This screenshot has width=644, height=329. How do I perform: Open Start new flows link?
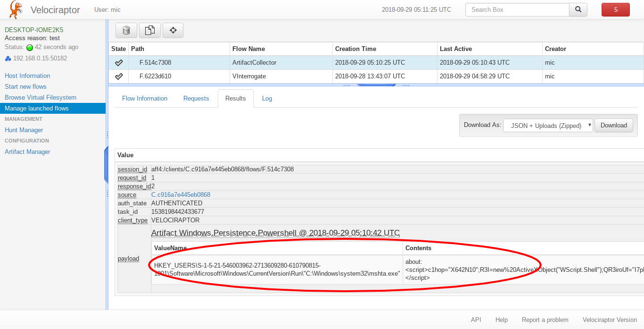(x=25, y=86)
